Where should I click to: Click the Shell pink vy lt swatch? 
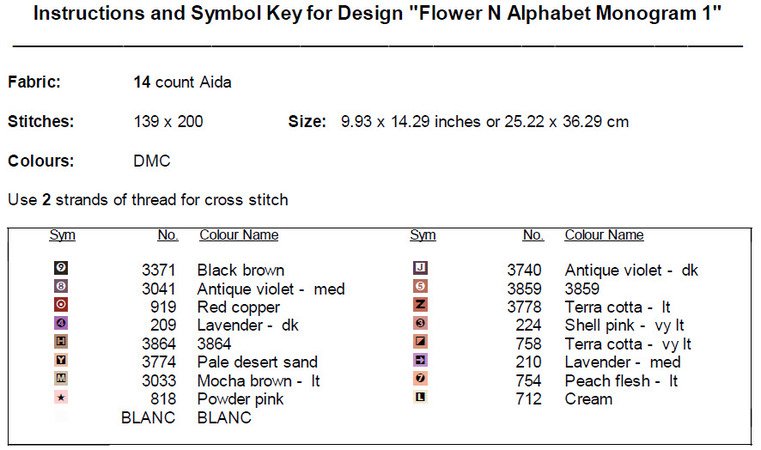pos(421,324)
